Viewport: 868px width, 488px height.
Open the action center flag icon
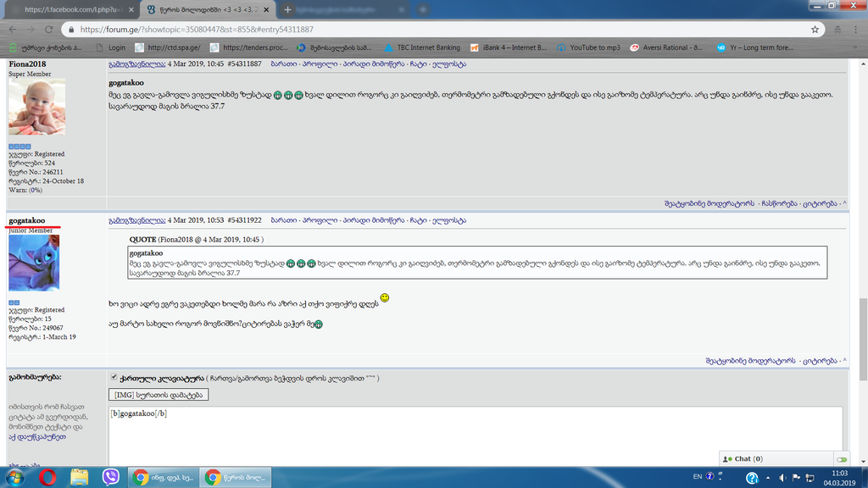point(796,478)
